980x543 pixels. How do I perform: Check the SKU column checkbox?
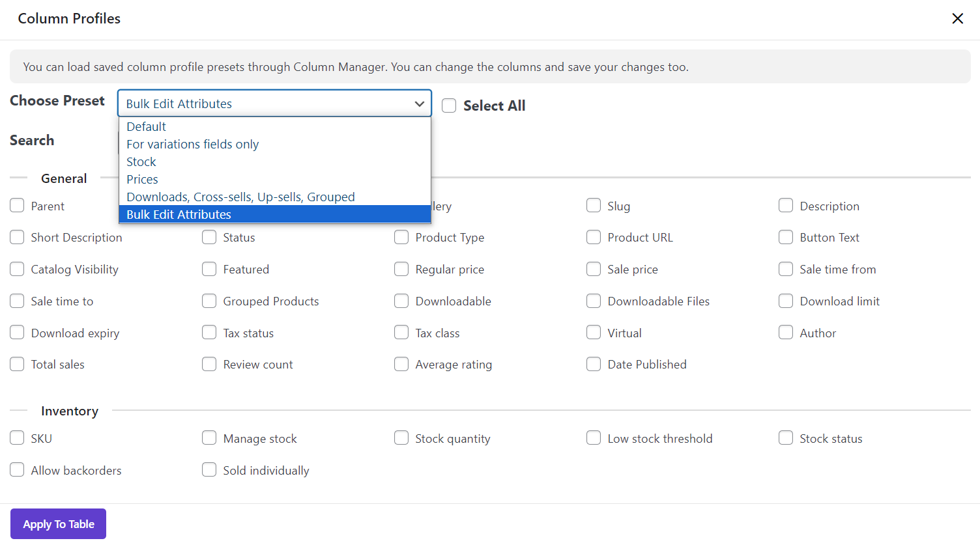tap(17, 438)
